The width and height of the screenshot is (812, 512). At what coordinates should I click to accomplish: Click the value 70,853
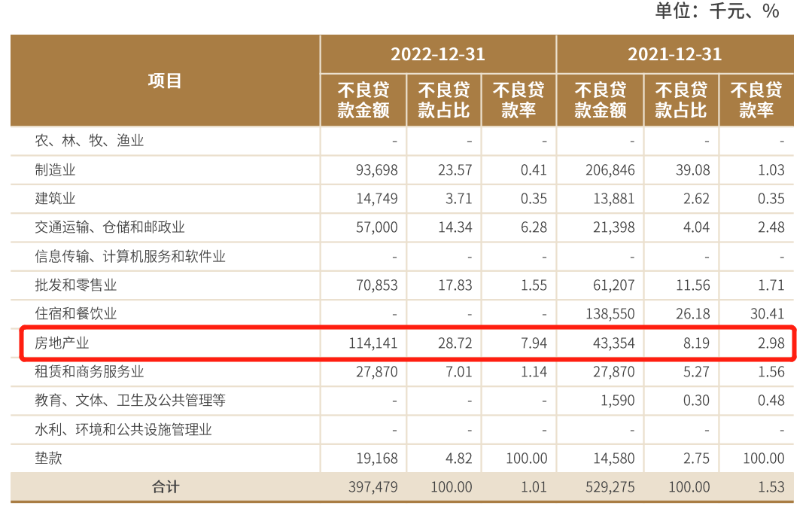click(x=376, y=285)
